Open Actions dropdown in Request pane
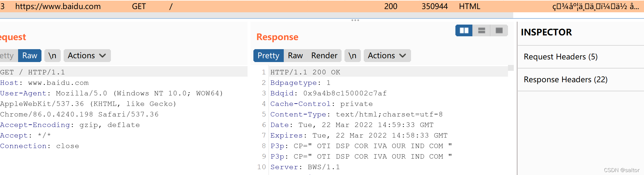The image size is (644, 175). 87,56
